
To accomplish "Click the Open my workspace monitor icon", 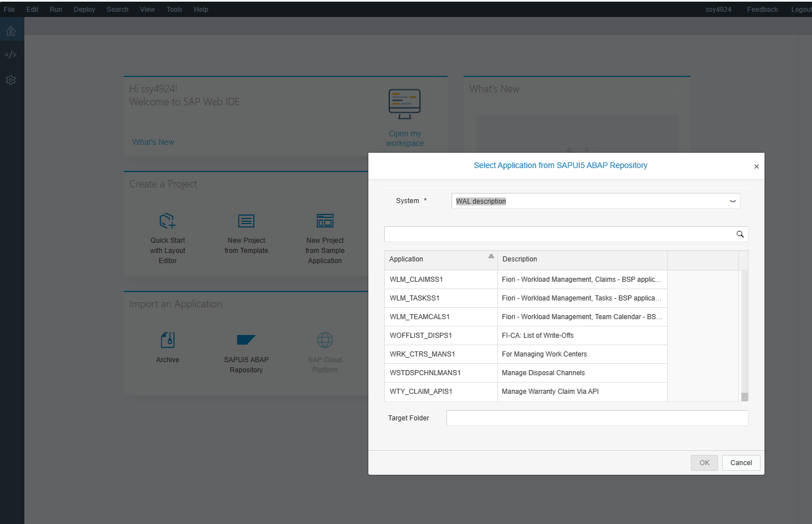I will [405, 104].
